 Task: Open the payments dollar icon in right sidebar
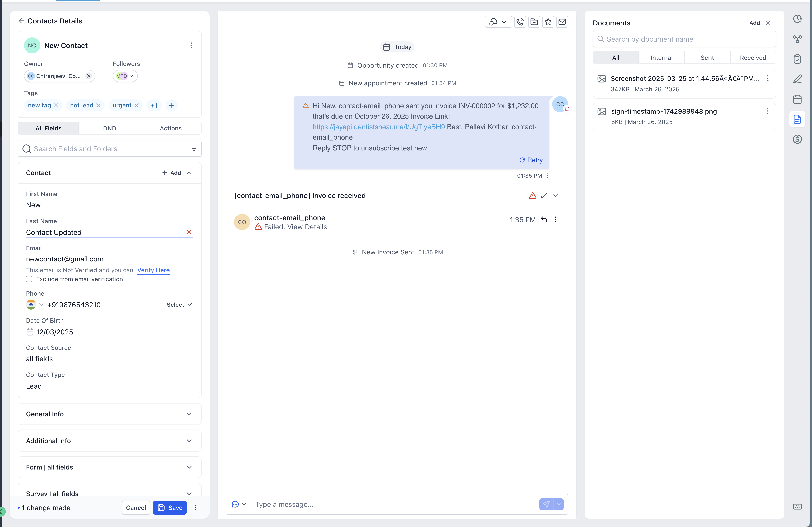click(797, 139)
